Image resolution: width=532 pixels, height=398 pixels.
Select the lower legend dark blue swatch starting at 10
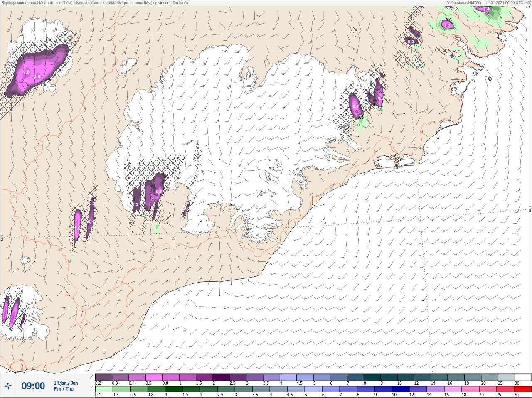[x=401, y=389]
